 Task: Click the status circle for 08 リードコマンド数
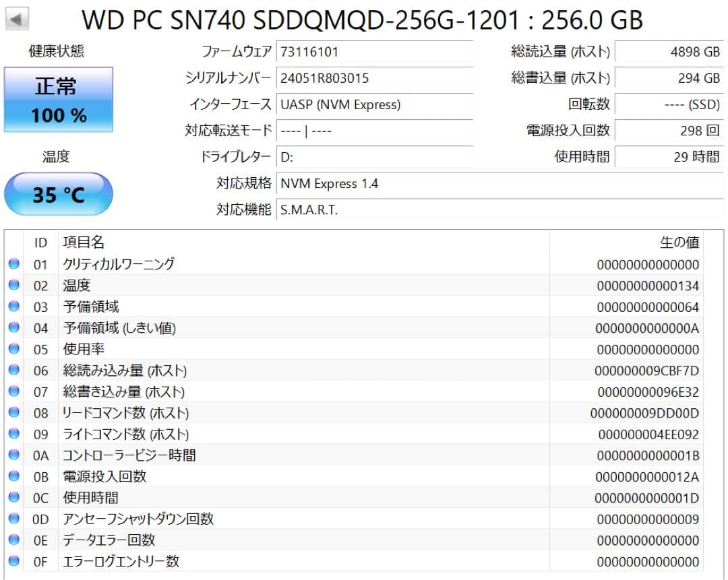(x=14, y=412)
